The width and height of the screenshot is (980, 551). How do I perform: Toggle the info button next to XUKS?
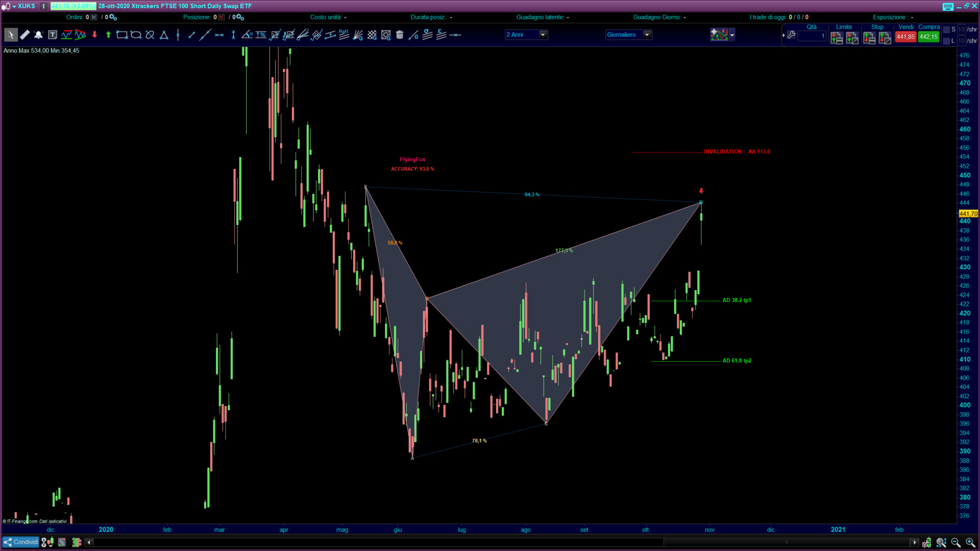44,6
